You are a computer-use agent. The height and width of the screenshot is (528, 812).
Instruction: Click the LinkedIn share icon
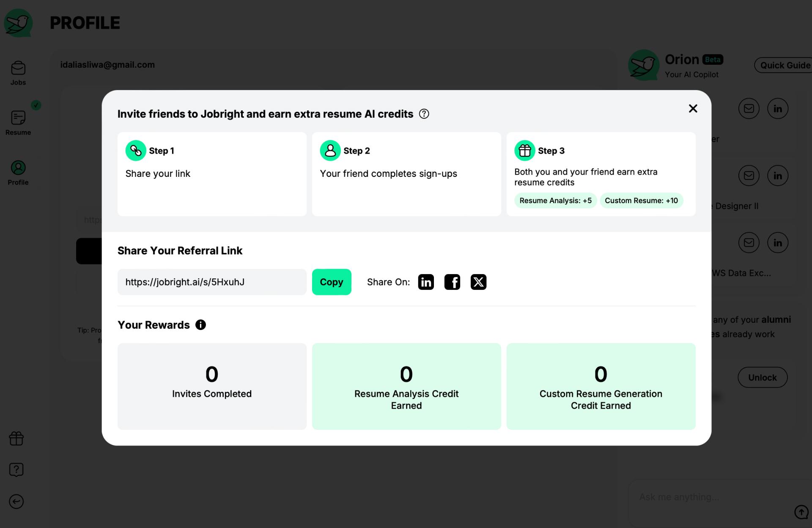point(426,281)
